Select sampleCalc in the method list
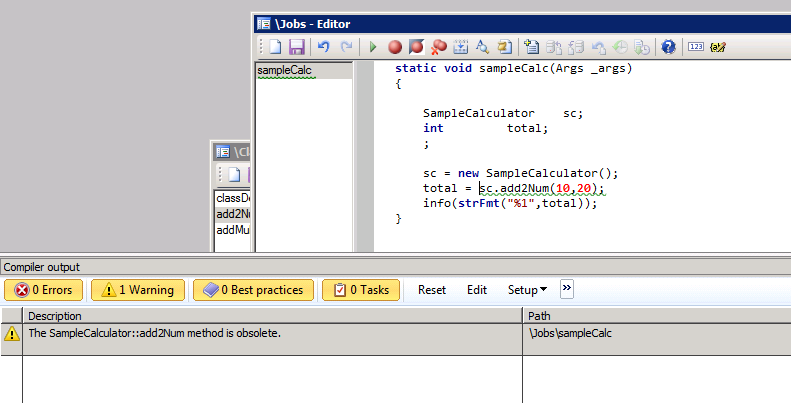The width and height of the screenshot is (791, 403). (286, 71)
